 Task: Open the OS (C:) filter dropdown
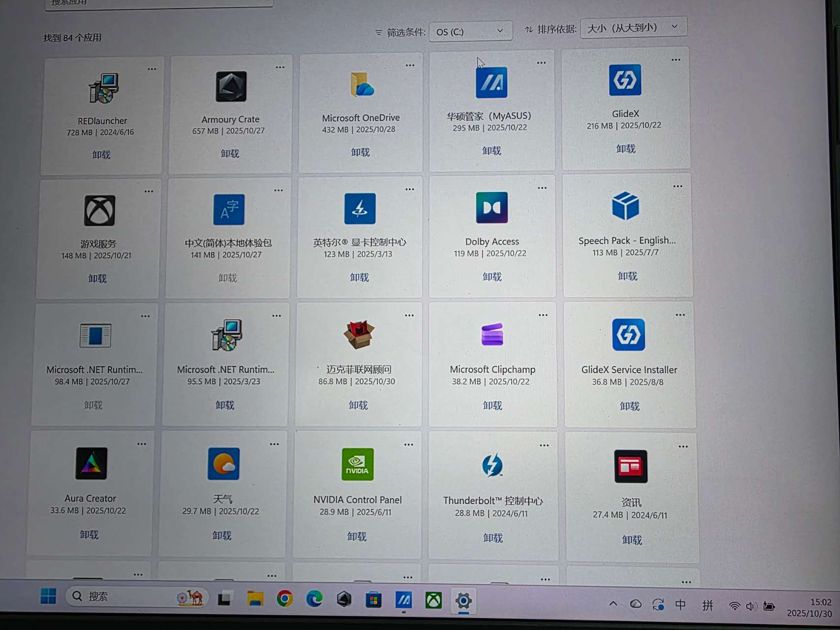(470, 31)
